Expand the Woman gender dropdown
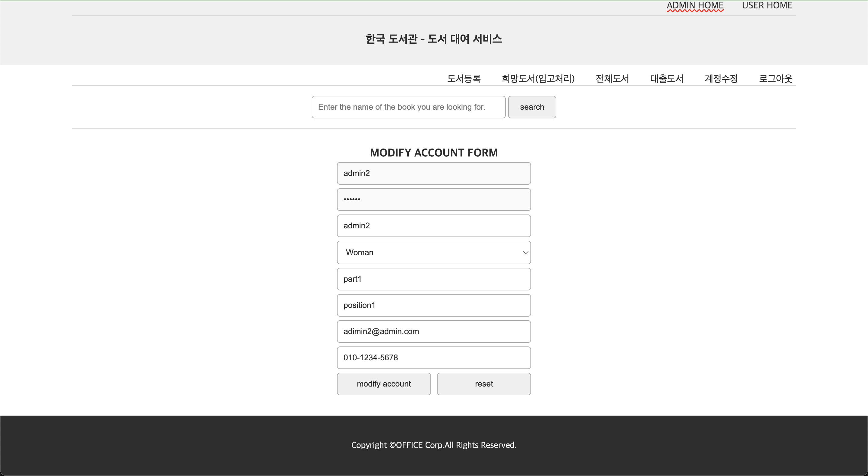Screen dimensions: 868x476 pyautogui.click(x=434, y=252)
